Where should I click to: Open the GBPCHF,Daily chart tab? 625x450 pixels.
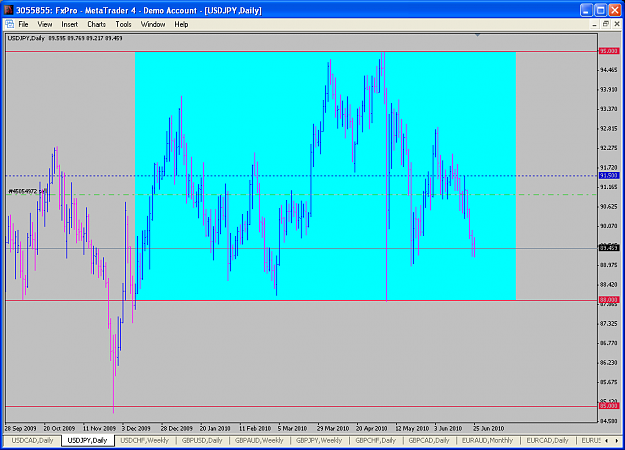point(375,440)
